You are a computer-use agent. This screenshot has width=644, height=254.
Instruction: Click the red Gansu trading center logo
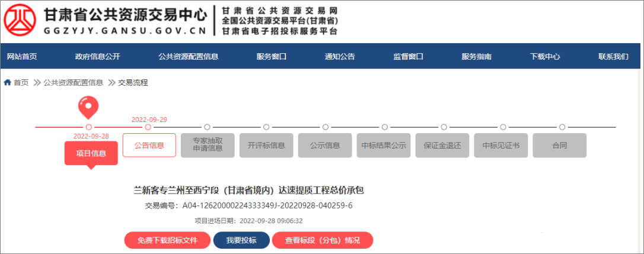[21, 22]
